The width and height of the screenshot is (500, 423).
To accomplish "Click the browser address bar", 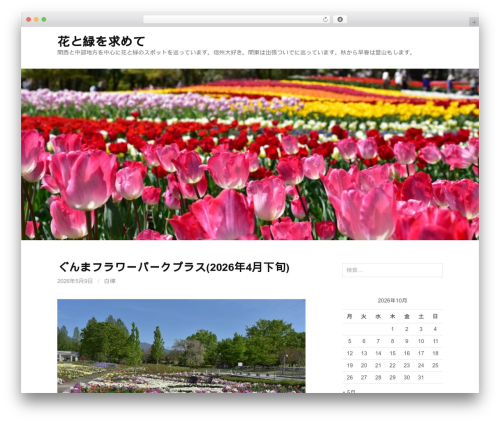I will coord(236,19).
